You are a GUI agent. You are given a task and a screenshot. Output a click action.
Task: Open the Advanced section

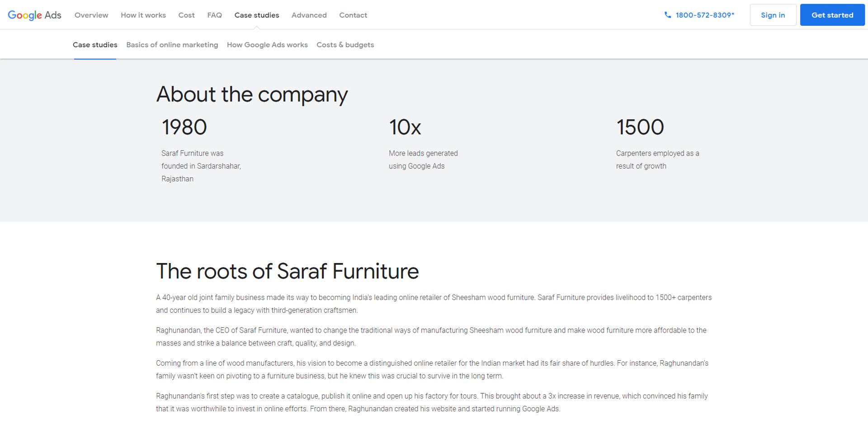tap(309, 15)
